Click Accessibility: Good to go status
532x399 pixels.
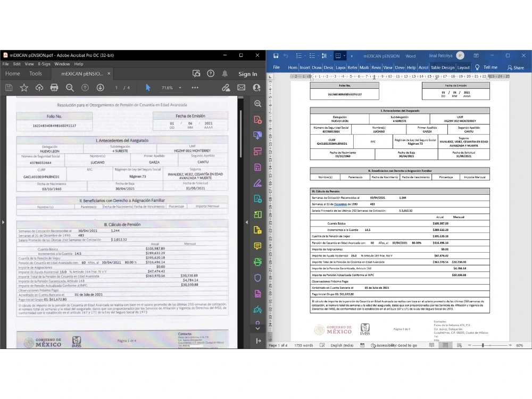tap(394, 345)
